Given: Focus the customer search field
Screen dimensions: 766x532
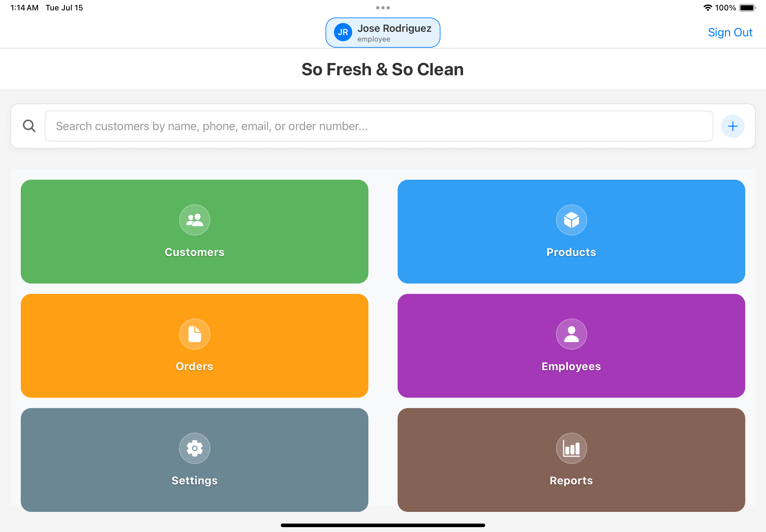Looking at the screenshot, I should [x=379, y=126].
